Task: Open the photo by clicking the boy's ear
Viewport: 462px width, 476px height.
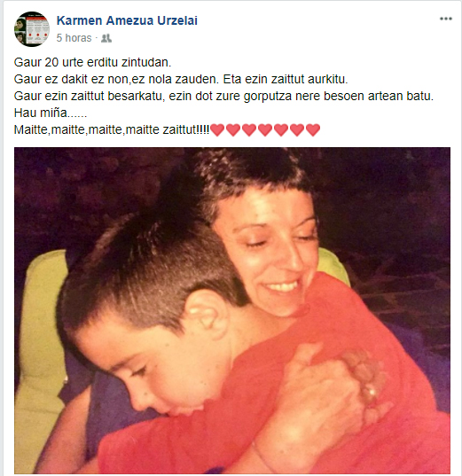Action: 205,313
